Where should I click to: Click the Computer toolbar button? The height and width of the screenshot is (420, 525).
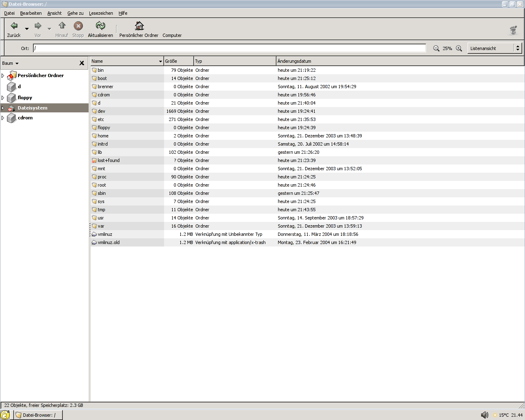coord(172,35)
